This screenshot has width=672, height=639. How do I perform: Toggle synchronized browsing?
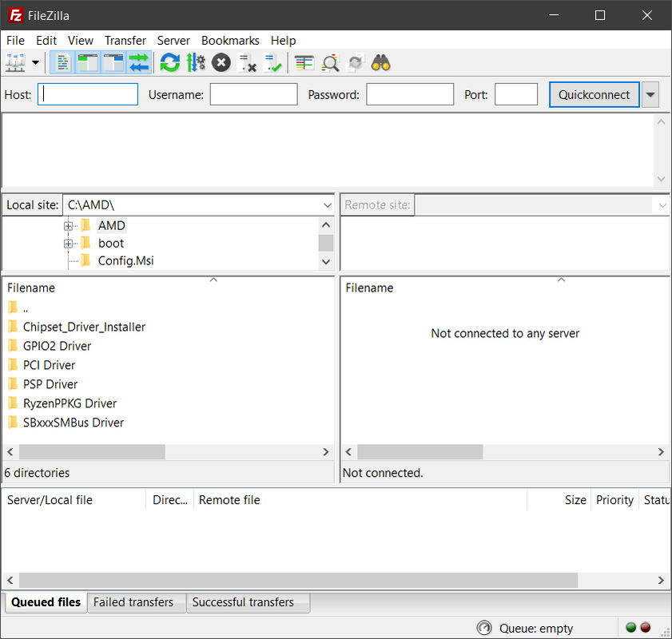[356, 63]
